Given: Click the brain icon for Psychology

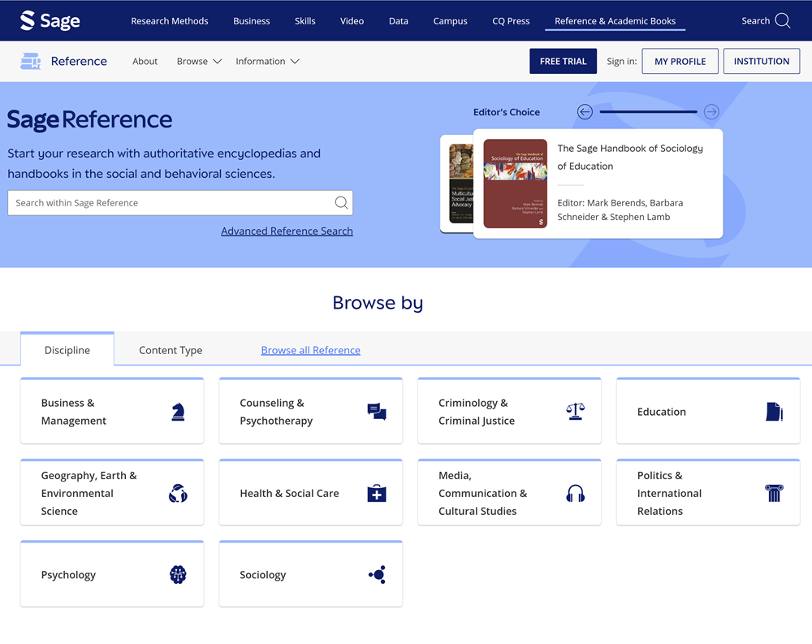Looking at the screenshot, I should (x=178, y=575).
